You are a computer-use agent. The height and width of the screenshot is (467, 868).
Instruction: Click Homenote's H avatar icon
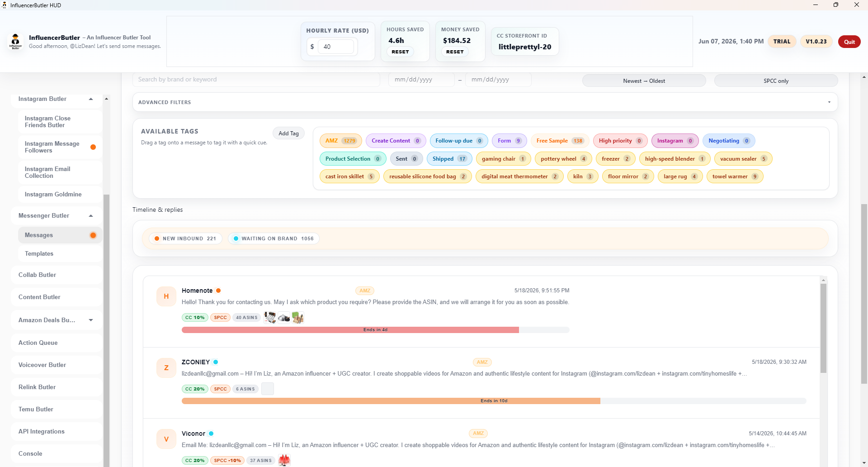[166, 296]
